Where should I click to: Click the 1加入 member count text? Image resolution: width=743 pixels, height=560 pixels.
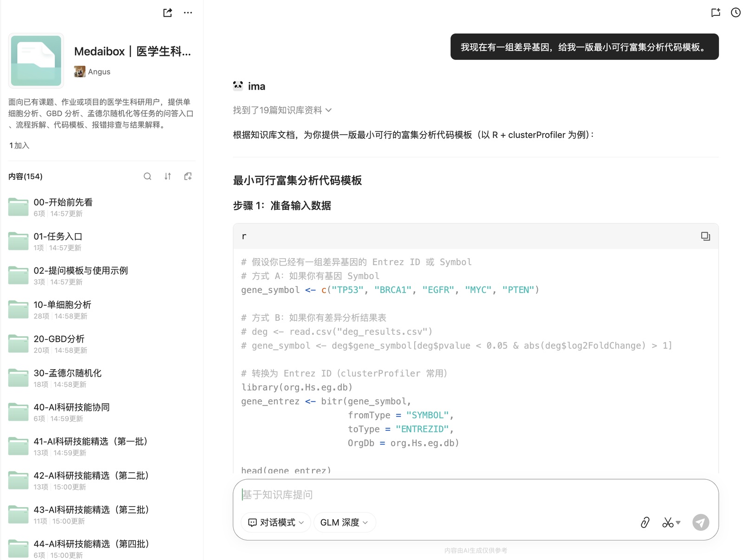click(x=19, y=145)
